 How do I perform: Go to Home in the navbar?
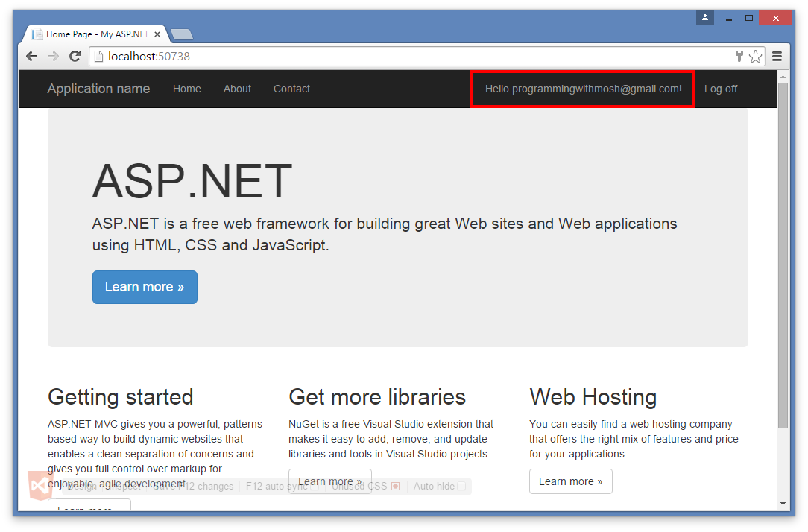(186, 89)
